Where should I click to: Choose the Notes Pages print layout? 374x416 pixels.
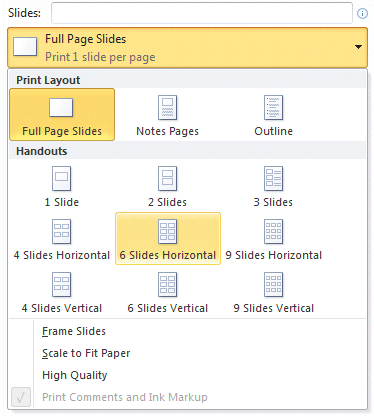167,116
